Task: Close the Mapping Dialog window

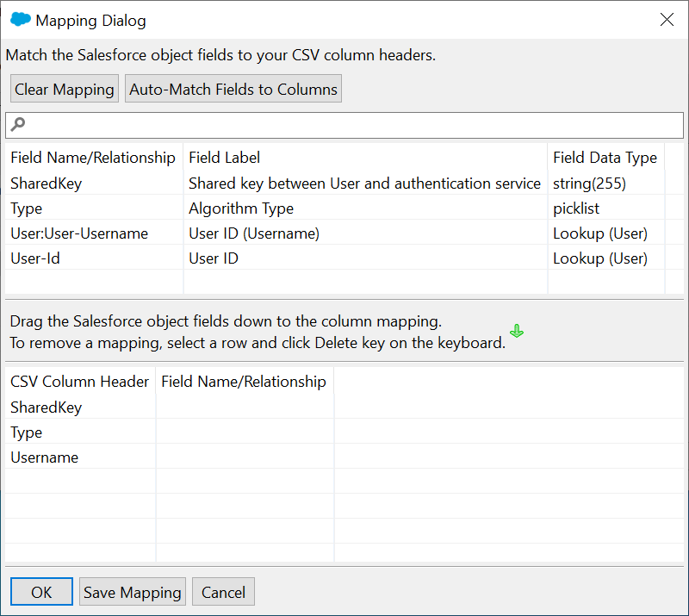Action: coord(667,20)
